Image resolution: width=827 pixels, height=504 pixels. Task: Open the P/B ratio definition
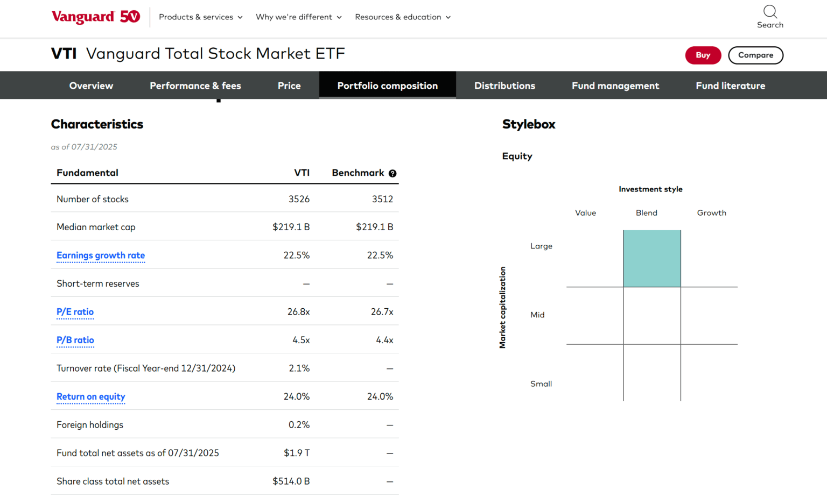[x=75, y=340]
